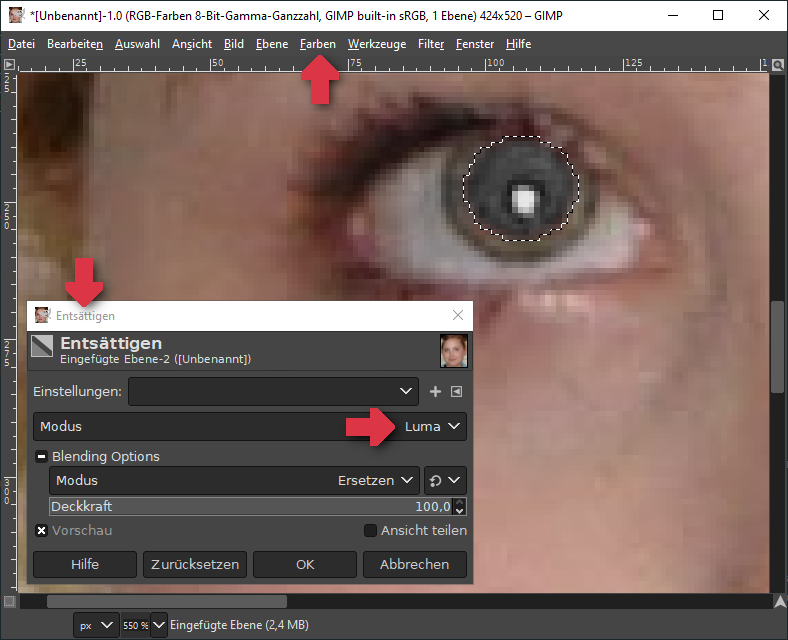The height and width of the screenshot is (640, 788).
Task: Toggle the Vorschau preview checkbox
Action: pyautogui.click(x=42, y=531)
